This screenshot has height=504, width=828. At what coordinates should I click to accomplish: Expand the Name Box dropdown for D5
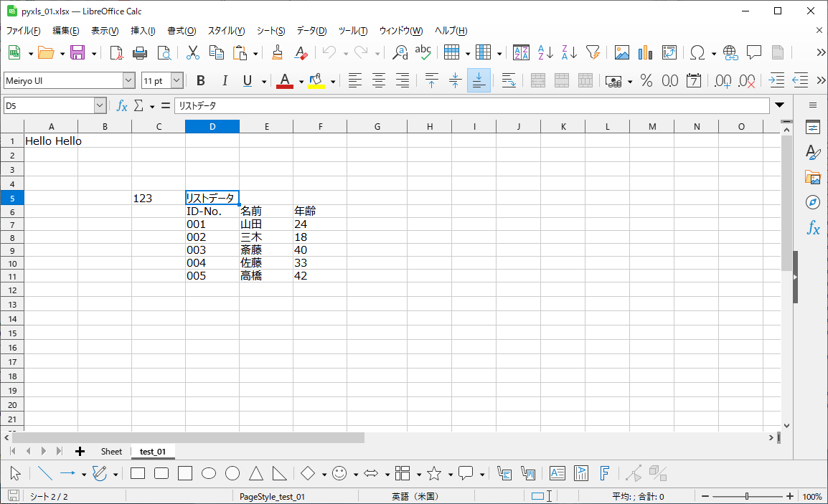coord(100,105)
